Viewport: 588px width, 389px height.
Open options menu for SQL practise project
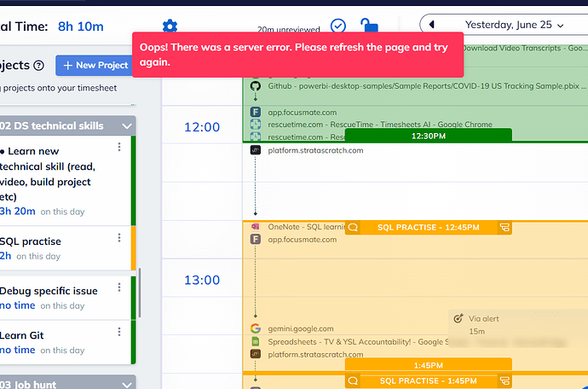tap(119, 237)
